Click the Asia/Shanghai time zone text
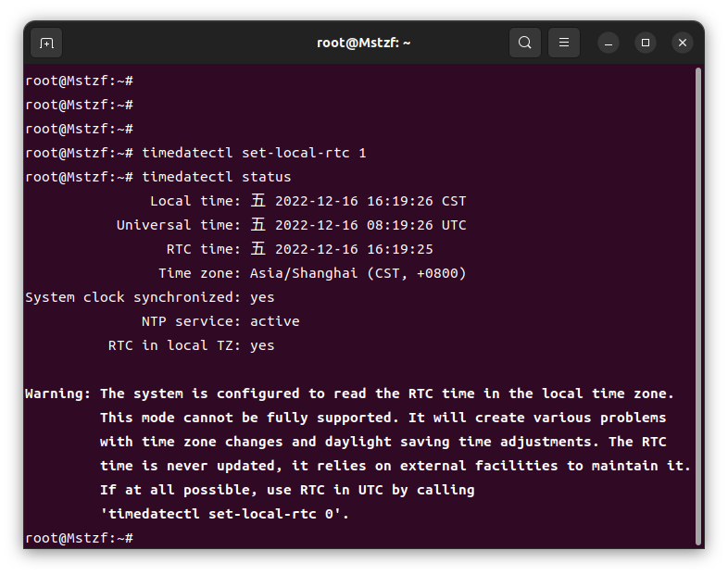This screenshot has height=575, width=728. [x=304, y=273]
